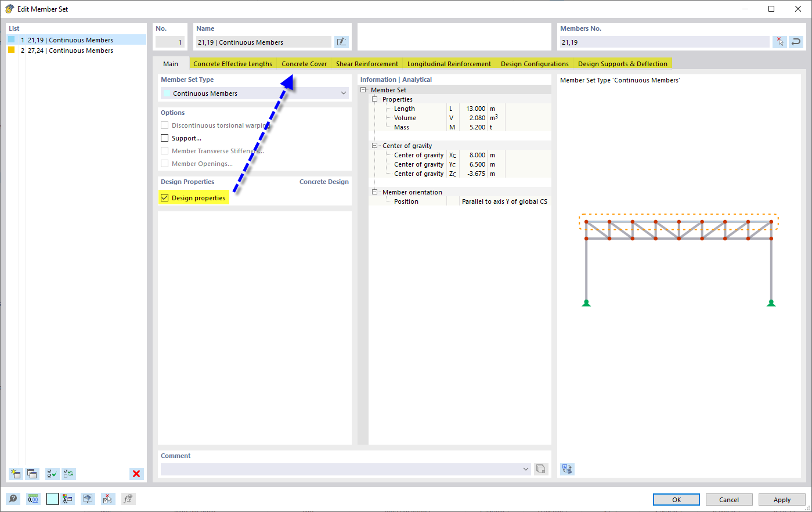Click the display properties color icon
The width and height of the screenshot is (812, 512).
(67, 499)
